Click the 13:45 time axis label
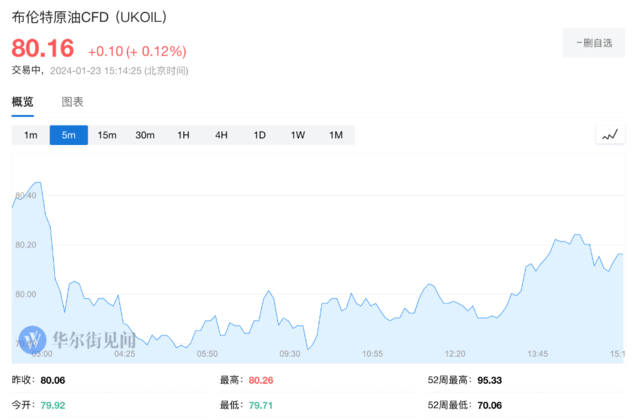The height and width of the screenshot is (420, 640). coord(538,354)
